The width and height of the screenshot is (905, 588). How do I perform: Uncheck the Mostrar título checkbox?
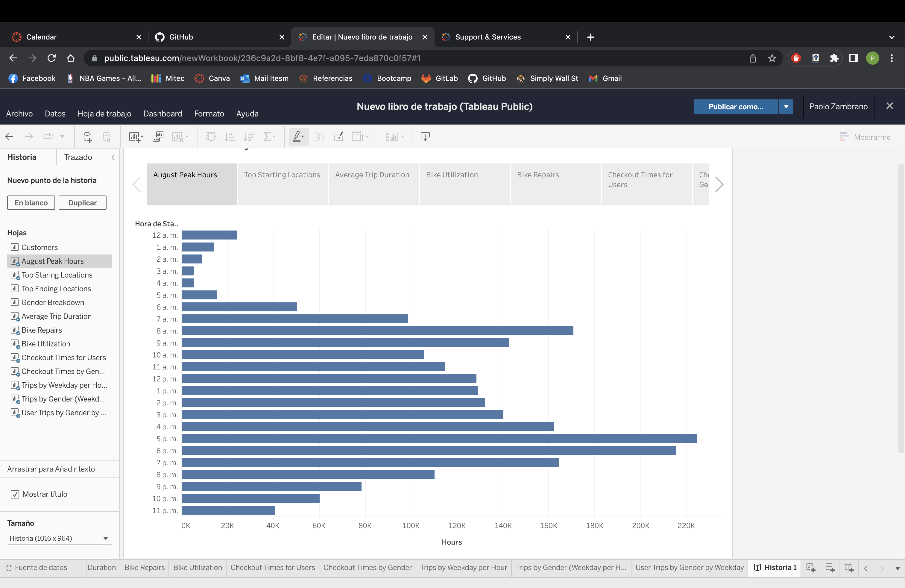[x=15, y=494]
